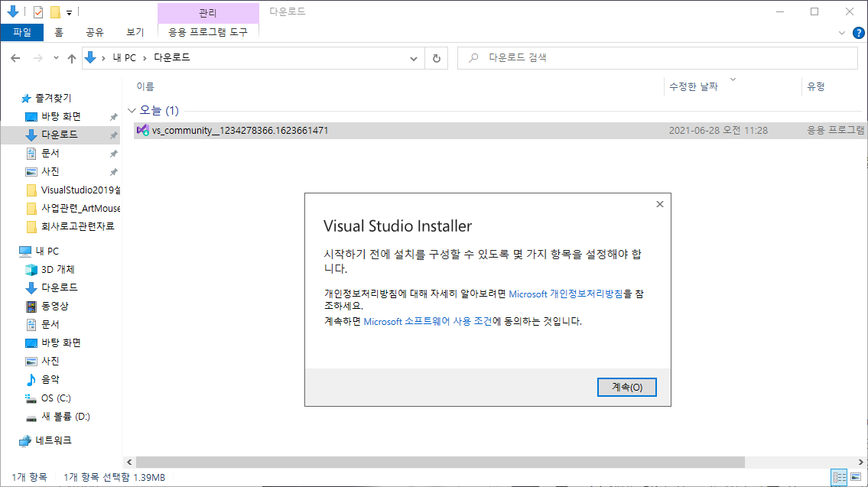This screenshot has width=868, height=487.
Task: Open the VisualStudio2019 folder in sidebar
Action: pyautogui.click(x=80, y=190)
